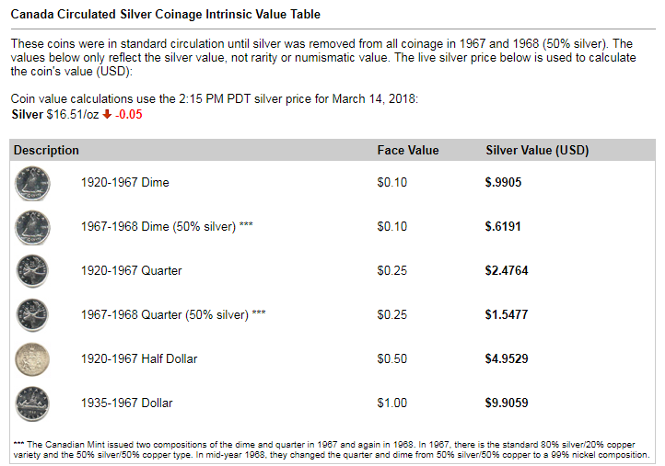Click the $2.4764 quarter silver value

coord(507,271)
